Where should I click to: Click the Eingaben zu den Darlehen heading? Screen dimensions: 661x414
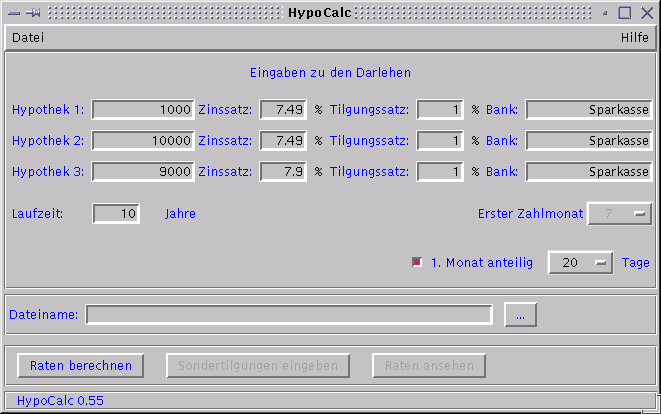[330, 73]
